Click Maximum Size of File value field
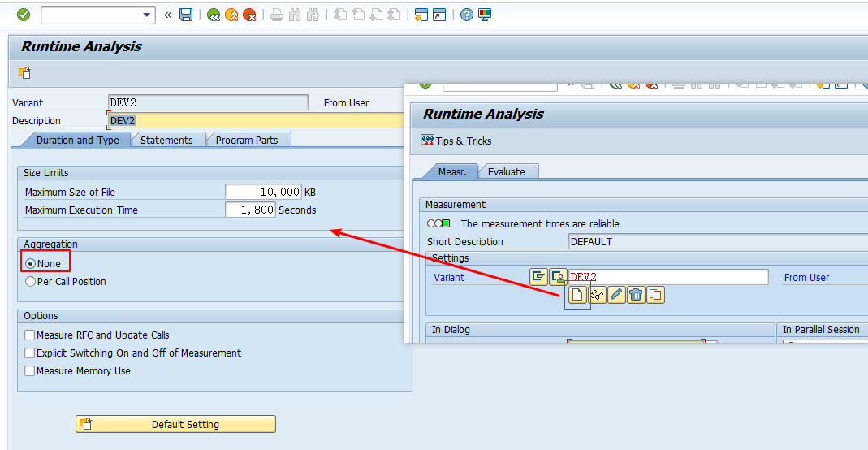Screen dimensions: 868x450 pyautogui.click(x=264, y=192)
